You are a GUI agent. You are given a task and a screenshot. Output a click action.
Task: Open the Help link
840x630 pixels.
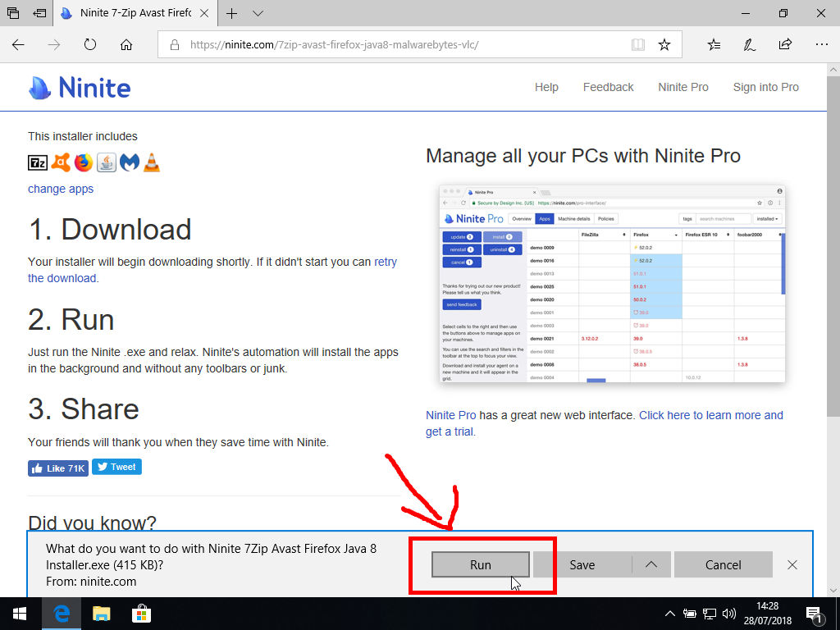(x=546, y=87)
